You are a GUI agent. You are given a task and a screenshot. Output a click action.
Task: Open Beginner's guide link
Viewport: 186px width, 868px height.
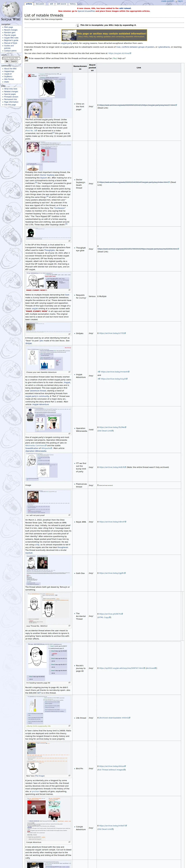point(11,41)
